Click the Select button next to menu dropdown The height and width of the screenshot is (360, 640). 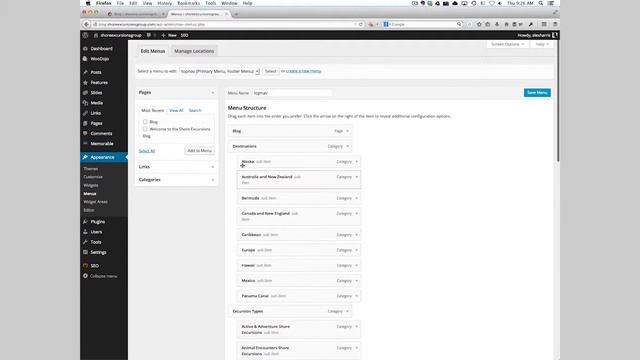(270, 71)
